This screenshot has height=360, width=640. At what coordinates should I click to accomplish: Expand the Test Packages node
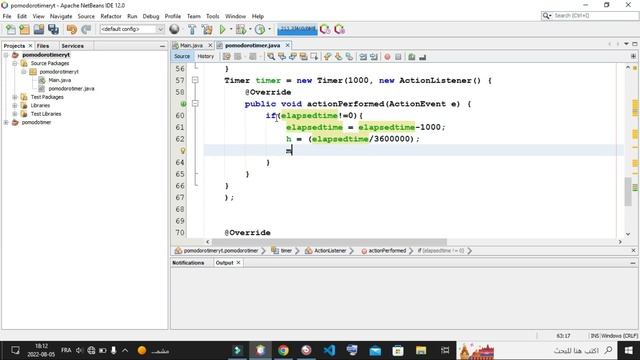(x=15, y=97)
